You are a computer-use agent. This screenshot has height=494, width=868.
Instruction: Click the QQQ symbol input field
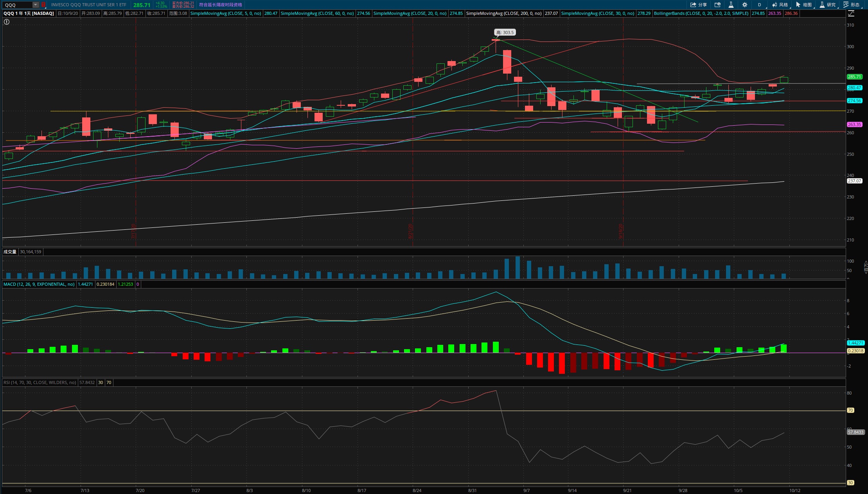tap(18, 5)
